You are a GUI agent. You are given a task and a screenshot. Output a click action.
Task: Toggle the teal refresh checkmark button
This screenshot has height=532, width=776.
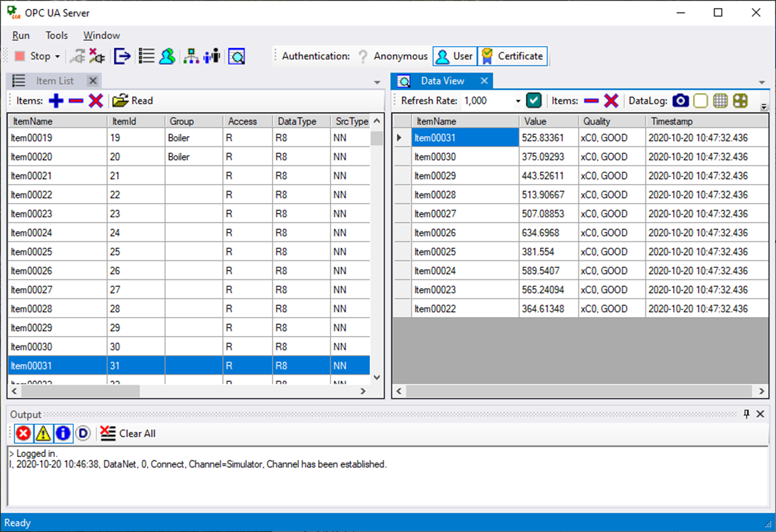pyautogui.click(x=534, y=100)
